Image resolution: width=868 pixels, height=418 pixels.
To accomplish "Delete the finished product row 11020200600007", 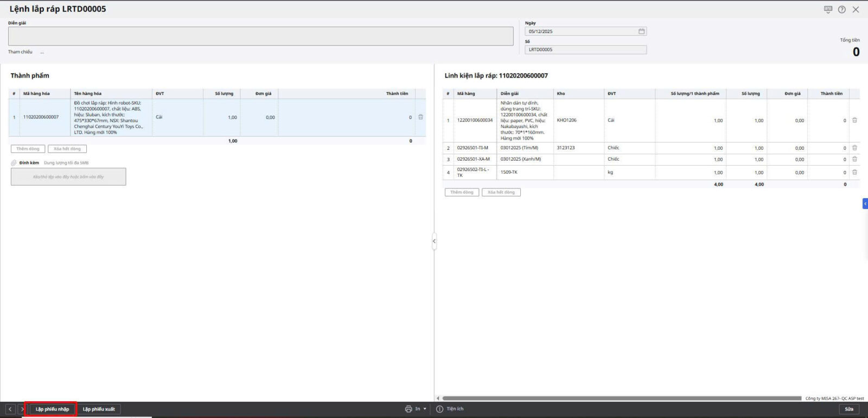I will (420, 117).
